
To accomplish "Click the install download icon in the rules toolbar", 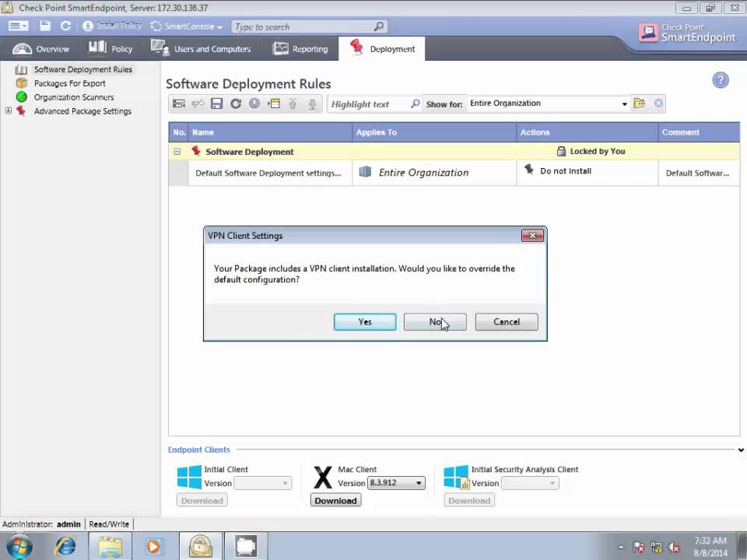I will [254, 103].
